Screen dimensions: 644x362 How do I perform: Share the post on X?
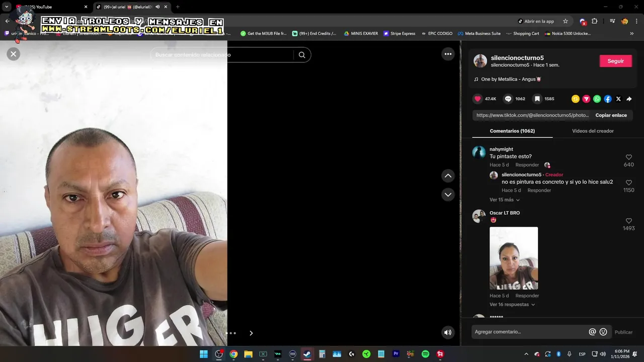[618, 99]
